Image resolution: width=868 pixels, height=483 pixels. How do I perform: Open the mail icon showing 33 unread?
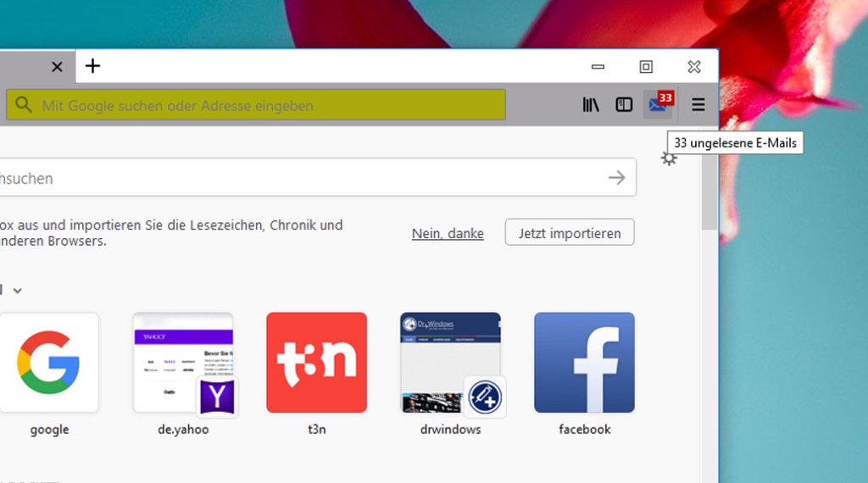[x=659, y=104]
